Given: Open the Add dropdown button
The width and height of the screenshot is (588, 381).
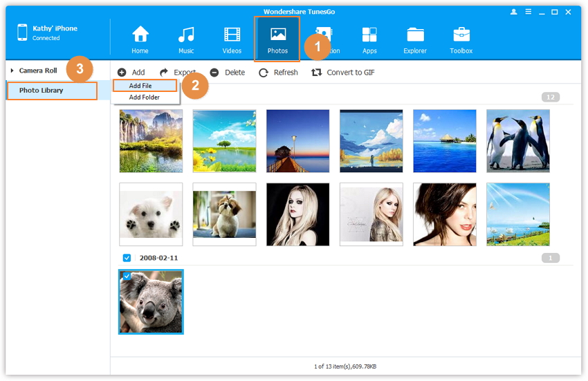Looking at the screenshot, I should click(131, 73).
